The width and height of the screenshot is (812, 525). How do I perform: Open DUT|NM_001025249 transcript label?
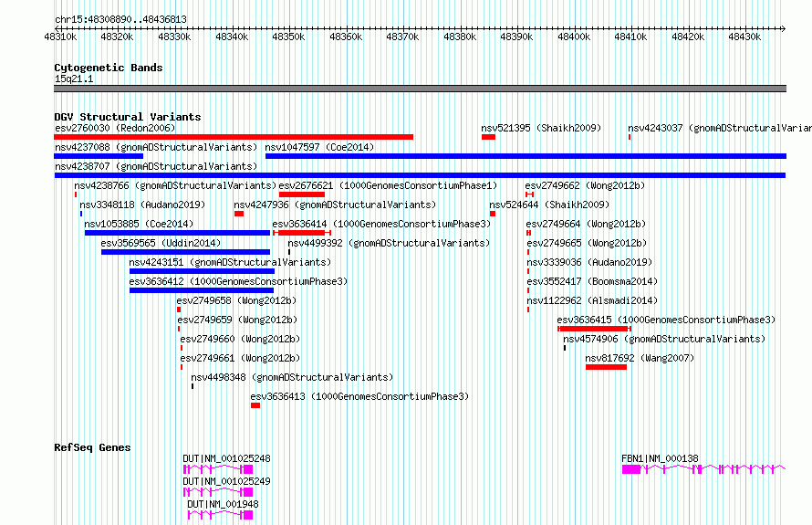coord(226,481)
